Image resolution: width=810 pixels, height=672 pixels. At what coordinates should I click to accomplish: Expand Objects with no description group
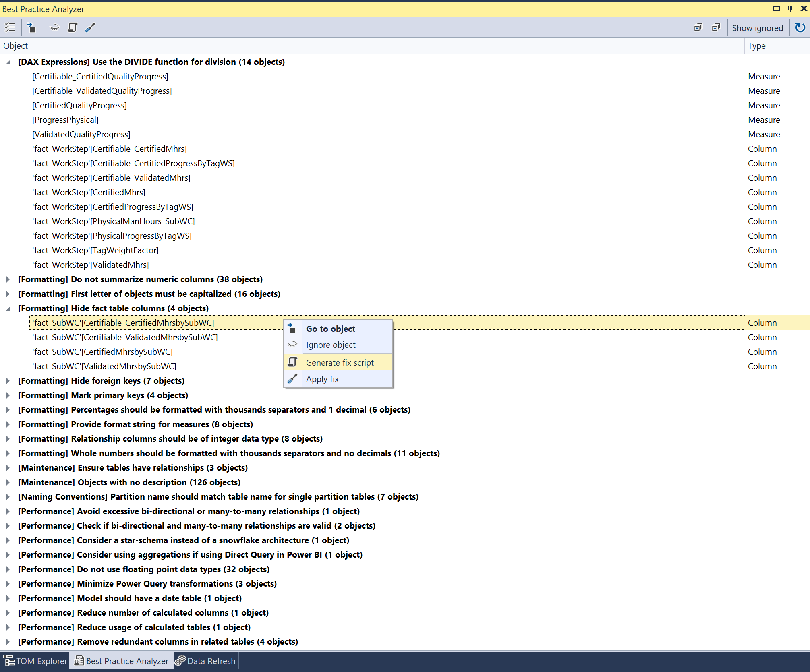click(8, 482)
